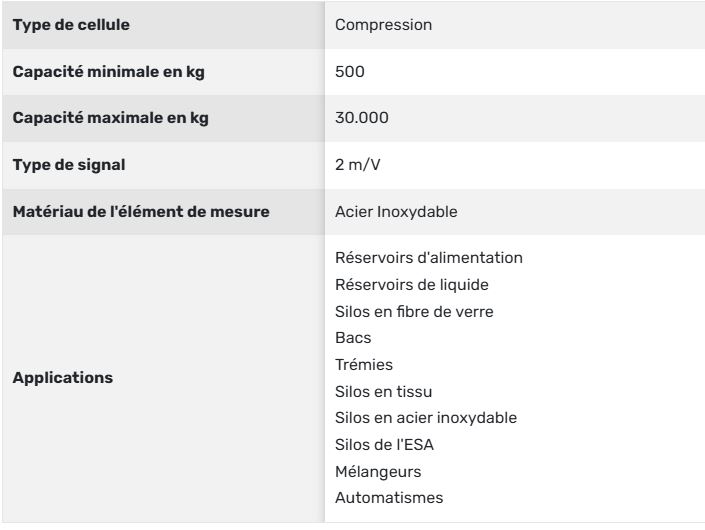Click the "Applications" row label
This screenshot has width=705, height=530.
tap(62, 379)
